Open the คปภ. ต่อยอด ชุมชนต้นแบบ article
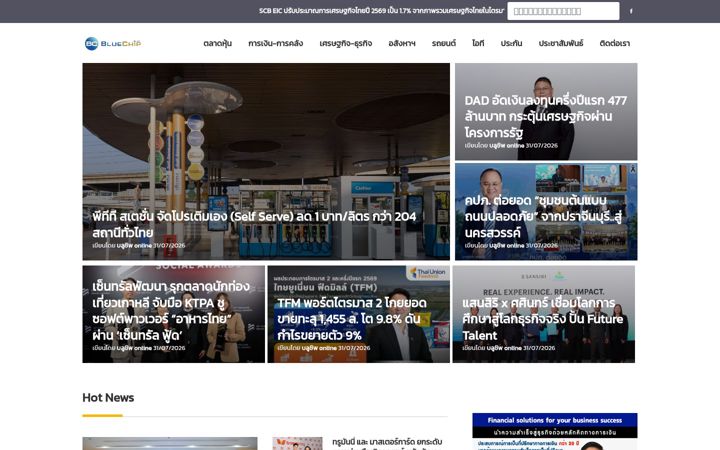 (x=546, y=212)
